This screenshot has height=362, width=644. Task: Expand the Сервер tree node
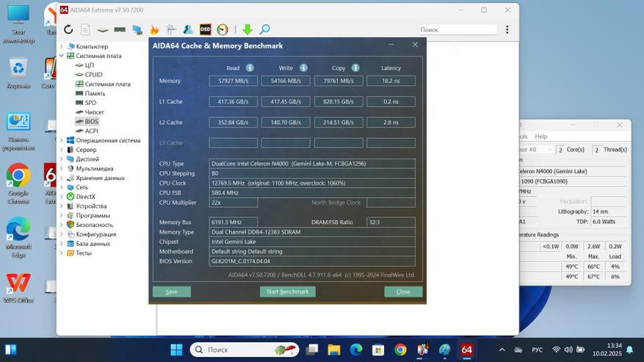tap(62, 150)
